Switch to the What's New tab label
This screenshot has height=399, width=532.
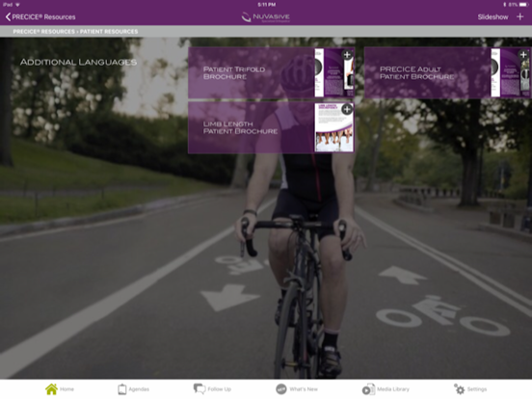[304, 389]
